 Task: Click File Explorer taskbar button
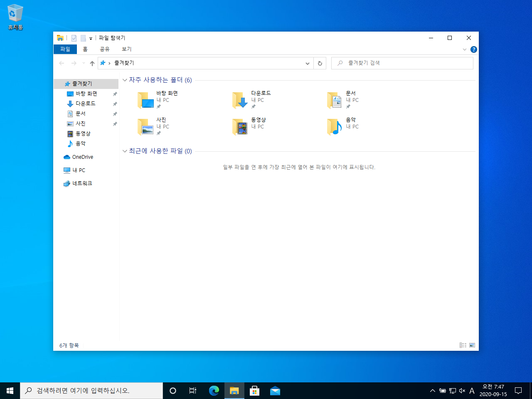tap(234, 391)
